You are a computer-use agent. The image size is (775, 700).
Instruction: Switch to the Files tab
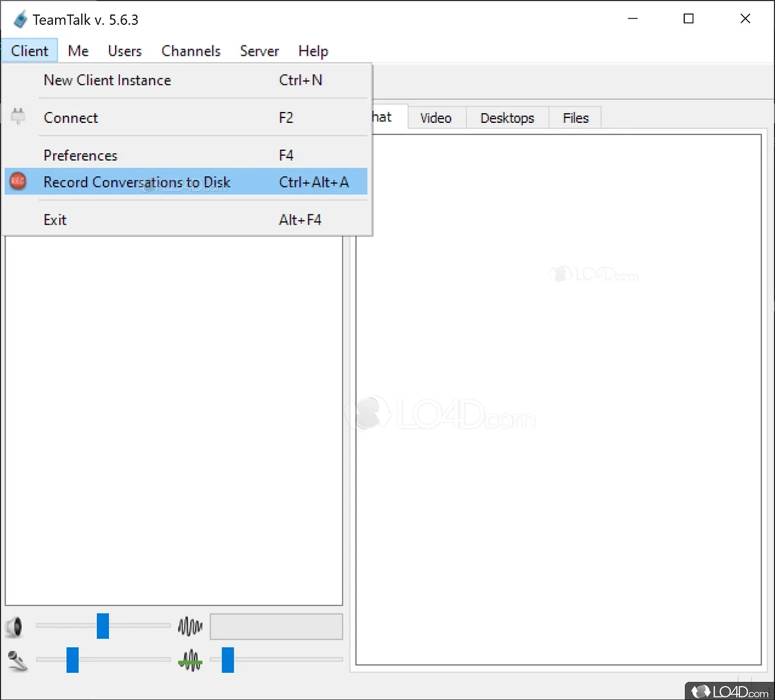coord(576,118)
